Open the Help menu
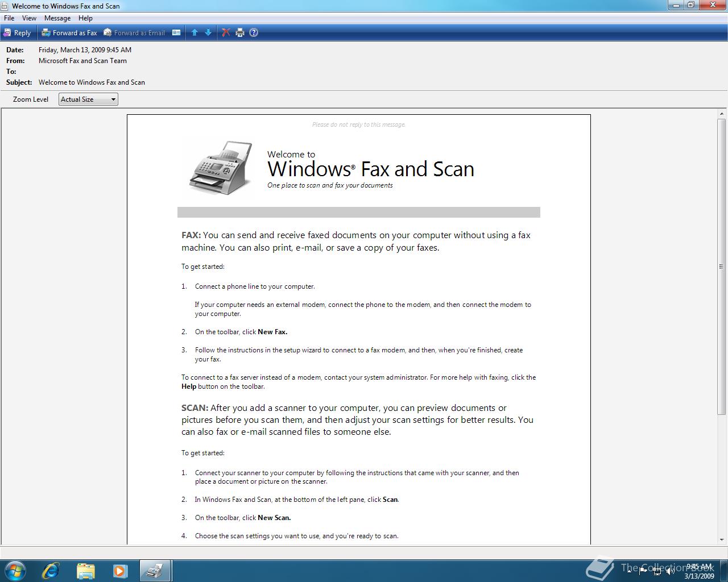Screen dimensions: 728x582 (x=85, y=18)
